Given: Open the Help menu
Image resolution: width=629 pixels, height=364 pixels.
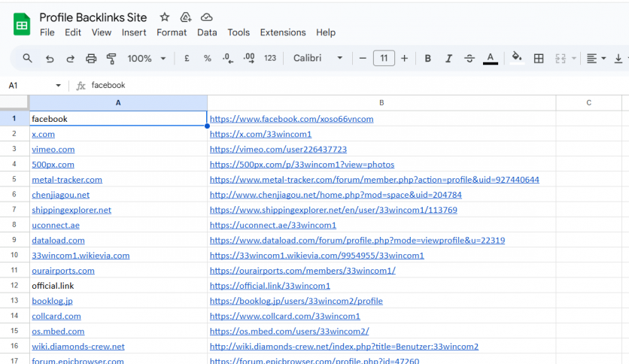Looking at the screenshot, I should pyautogui.click(x=325, y=32).
